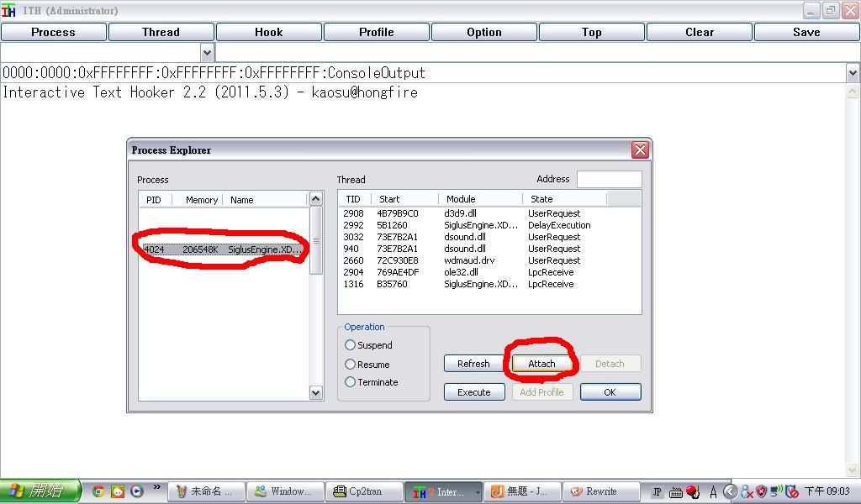861x504 pixels.
Task: Select the Suspend radio button
Action: (x=351, y=345)
